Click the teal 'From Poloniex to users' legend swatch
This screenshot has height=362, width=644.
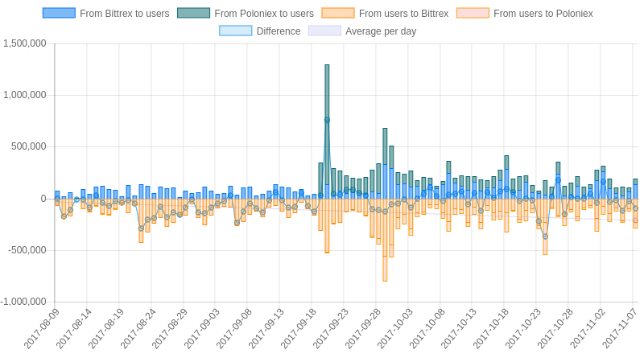[x=193, y=14]
